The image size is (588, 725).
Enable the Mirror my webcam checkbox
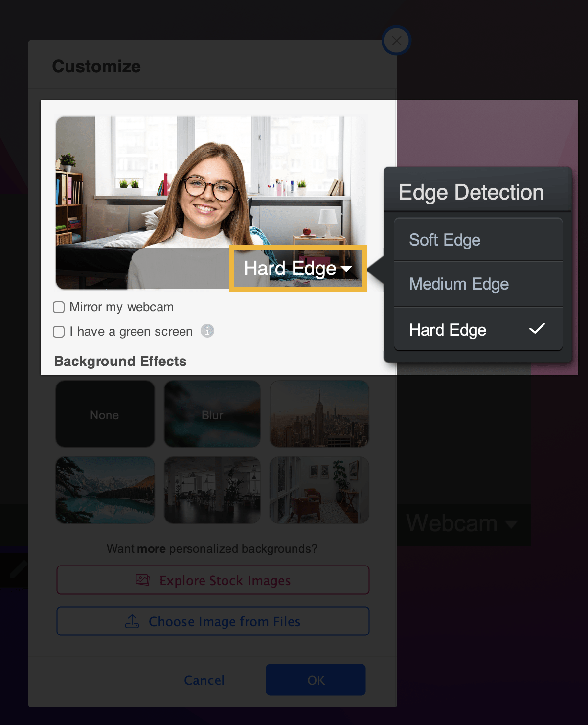point(59,307)
